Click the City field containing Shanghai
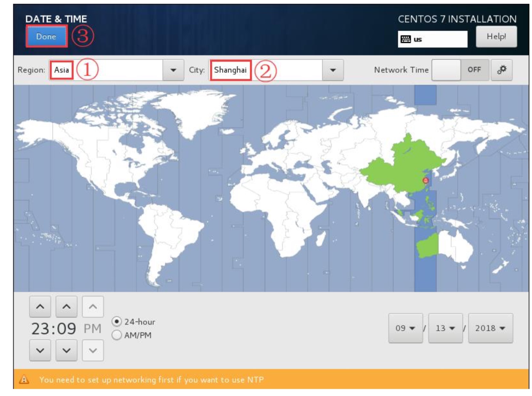Screen dimensions: 532x396 click(266, 70)
